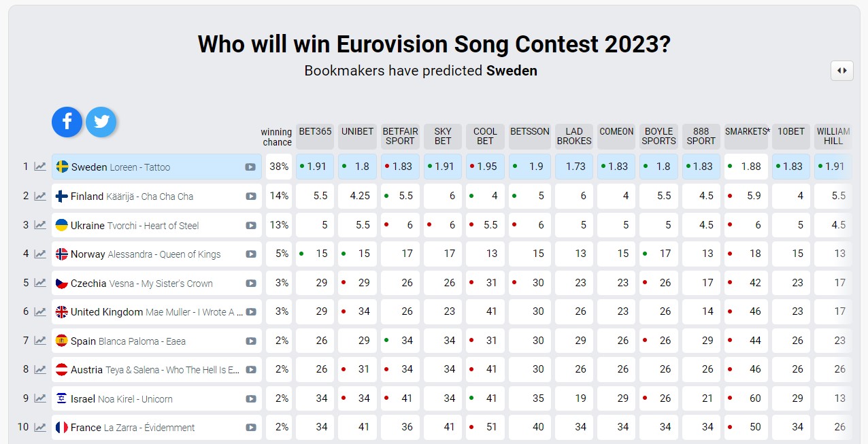Click Israel's 60 odds at Smarkets

pyautogui.click(x=746, y=398)
